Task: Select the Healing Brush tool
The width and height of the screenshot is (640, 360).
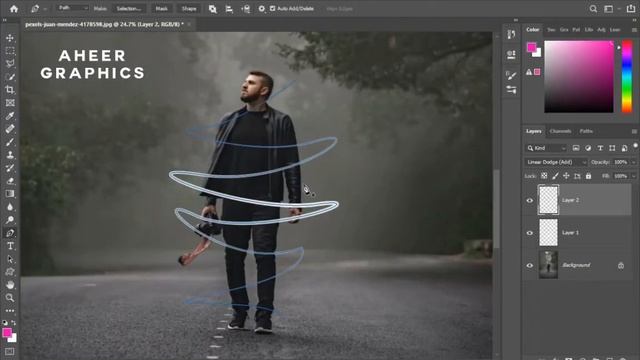Action: [10, 129]
